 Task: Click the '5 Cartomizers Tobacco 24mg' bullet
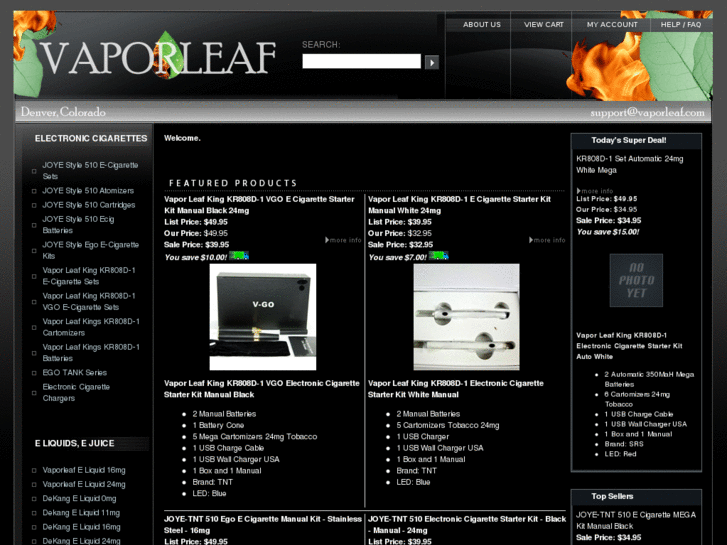tap(447, 425)
